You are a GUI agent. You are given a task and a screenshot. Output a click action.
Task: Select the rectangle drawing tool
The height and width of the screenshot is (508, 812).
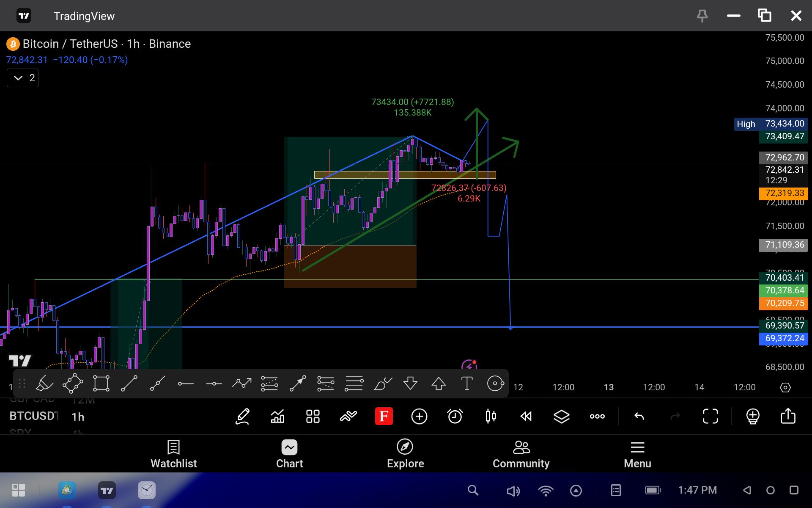pos(101,384)
